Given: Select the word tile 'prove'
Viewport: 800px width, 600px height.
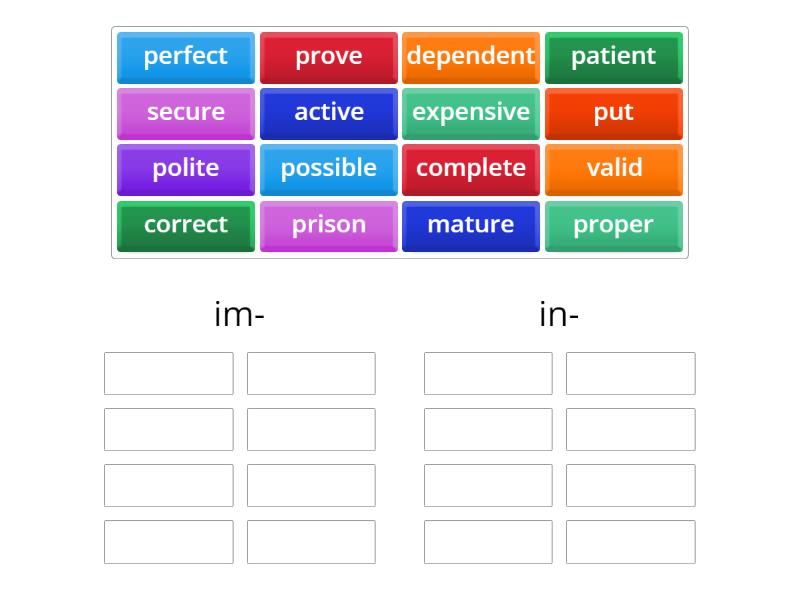Looking at the screenshot, I should tap(328, 57).
